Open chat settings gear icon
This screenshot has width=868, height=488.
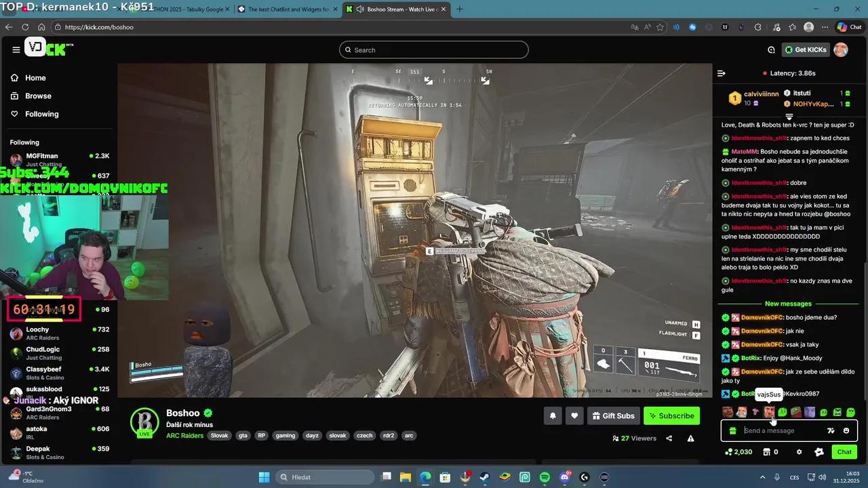799,452
